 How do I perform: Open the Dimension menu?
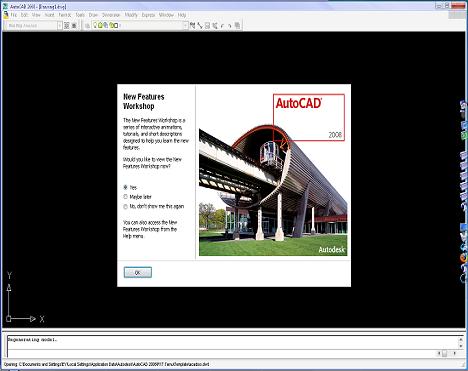111,15
